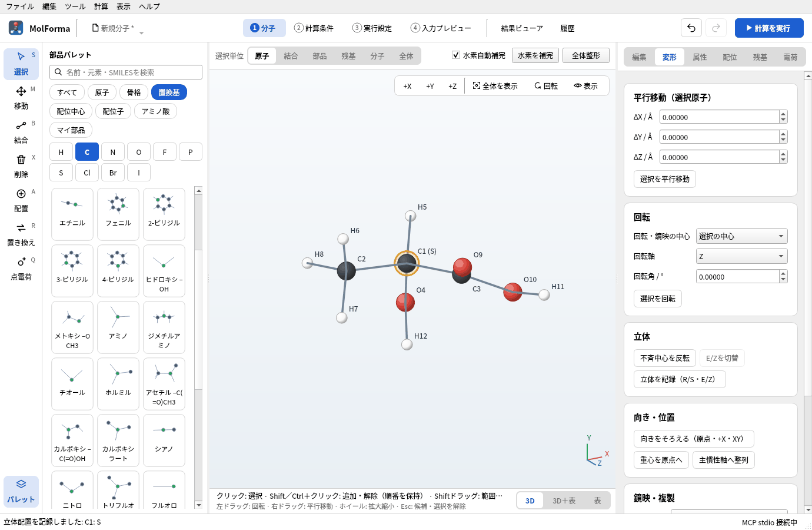Select the 選択 (select) tool in sidebar
Screen dimensions: 812x530
point(21,64)
